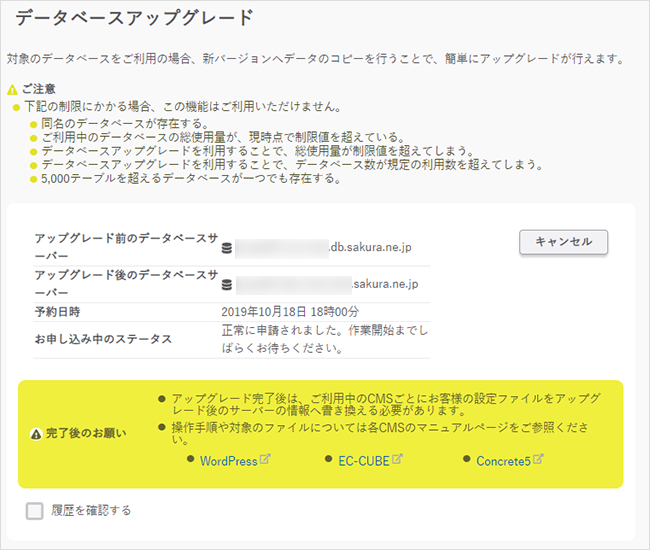650x550 pixels.
Task: Click external link icon beside EC-CUBE
Action: pos(397,461)
